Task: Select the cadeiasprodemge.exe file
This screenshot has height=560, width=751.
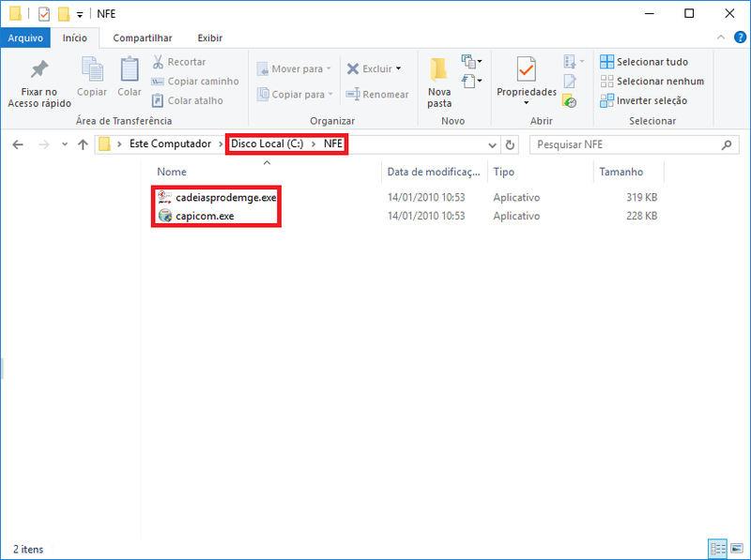Action: [225, 198]
